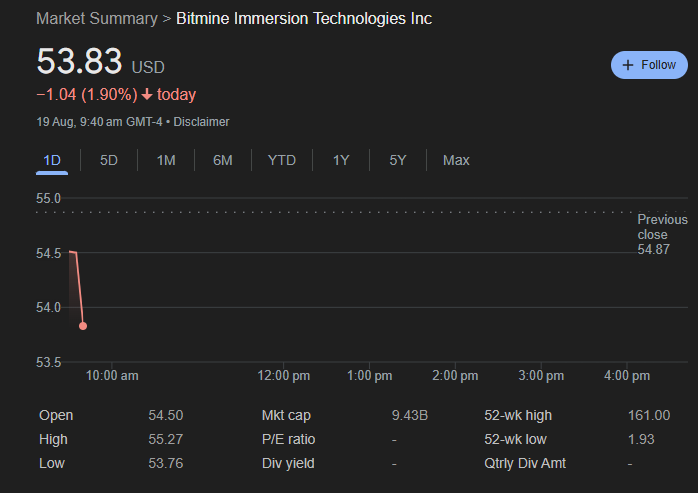The width and height of the screenshot is (698, 493).
Task: Click the 52-wk high value 161.00
Action: (x=649, y=415)
